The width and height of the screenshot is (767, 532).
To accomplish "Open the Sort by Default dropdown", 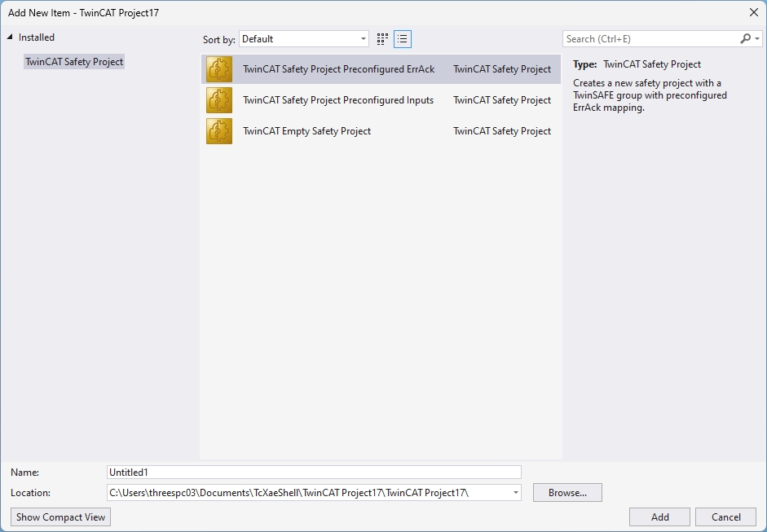I will (x=304, y=39).
